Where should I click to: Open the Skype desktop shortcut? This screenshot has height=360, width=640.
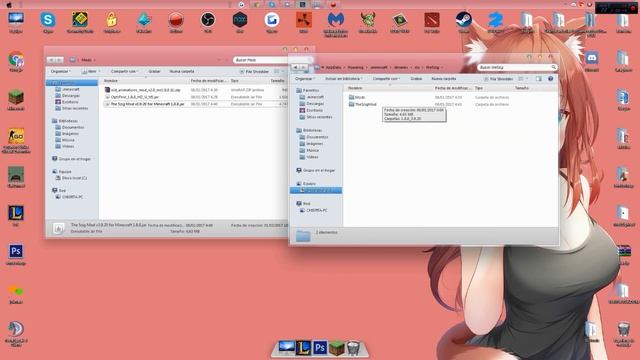[x=48, y=20]
